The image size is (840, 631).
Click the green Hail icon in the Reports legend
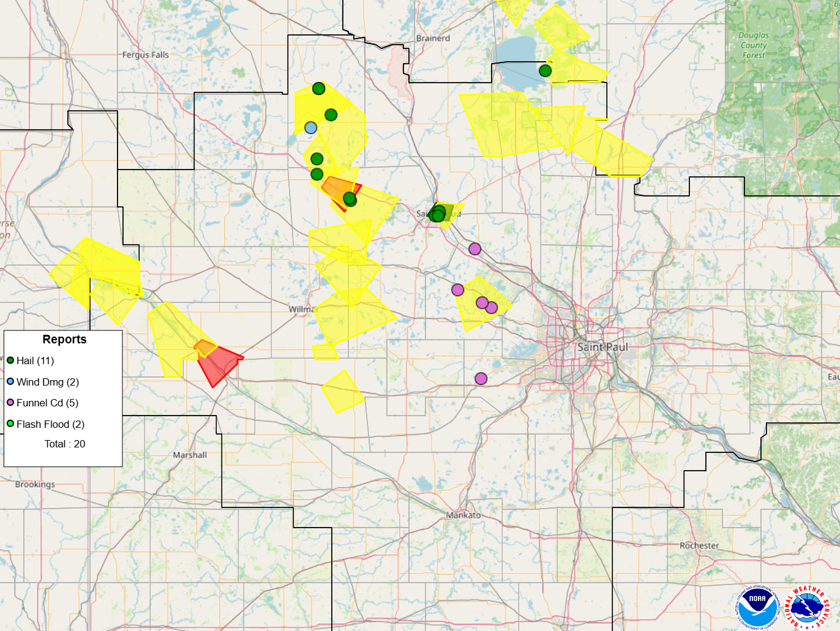pyautogui.click(x=10, y=360)
